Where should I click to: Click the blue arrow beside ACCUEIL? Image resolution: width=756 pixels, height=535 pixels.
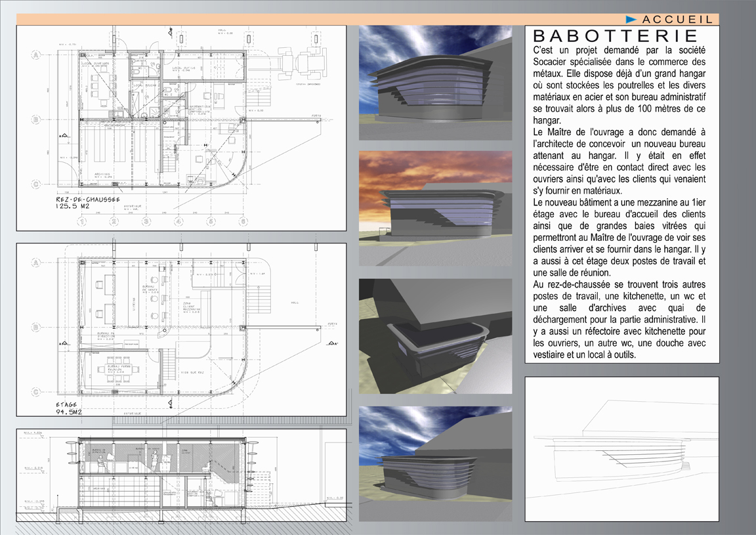coord(631,20)
